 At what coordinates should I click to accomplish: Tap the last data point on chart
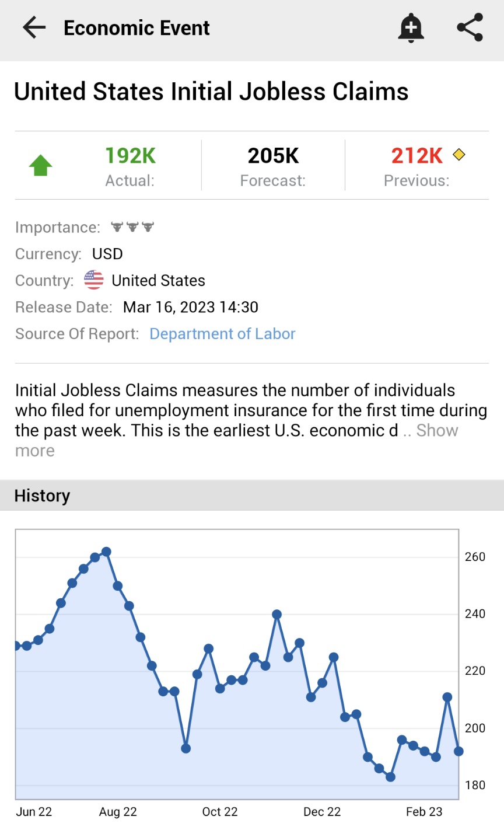[459, 751]
